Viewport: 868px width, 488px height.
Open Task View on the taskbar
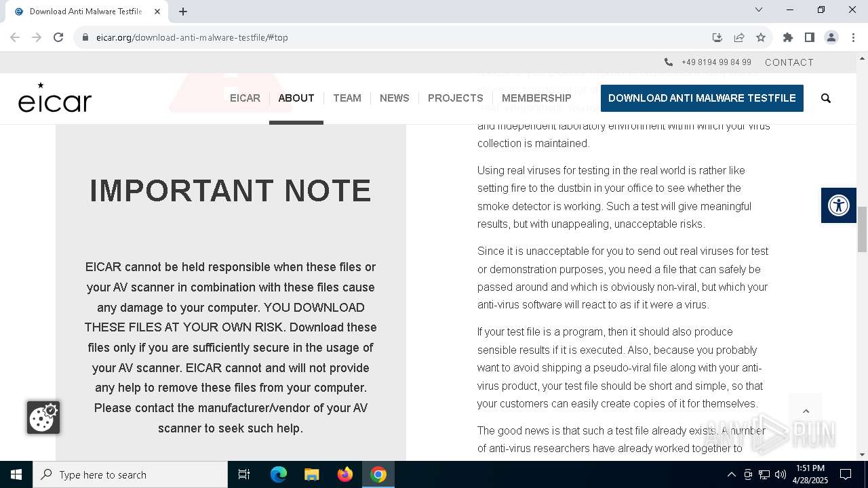[x=244, y=474]
